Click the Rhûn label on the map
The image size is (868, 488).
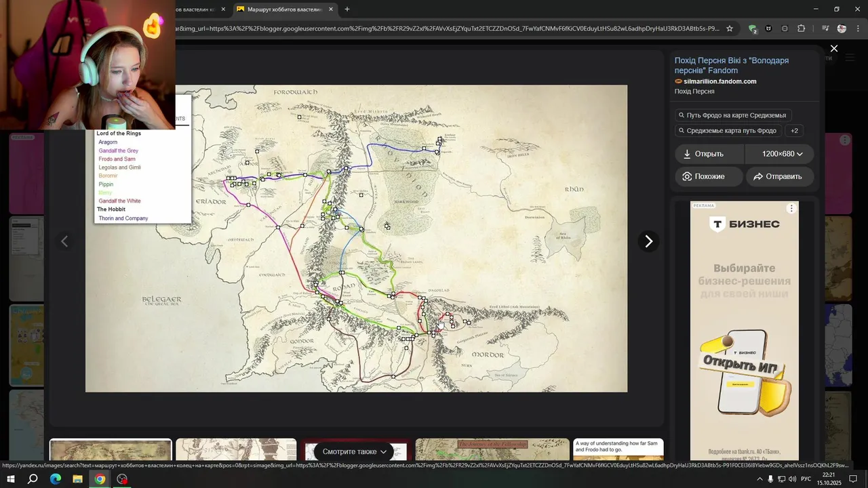point(574,189)
